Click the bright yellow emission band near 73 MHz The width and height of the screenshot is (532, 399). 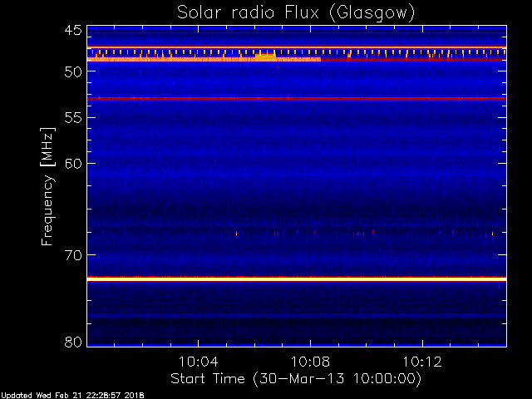point(297,279)
